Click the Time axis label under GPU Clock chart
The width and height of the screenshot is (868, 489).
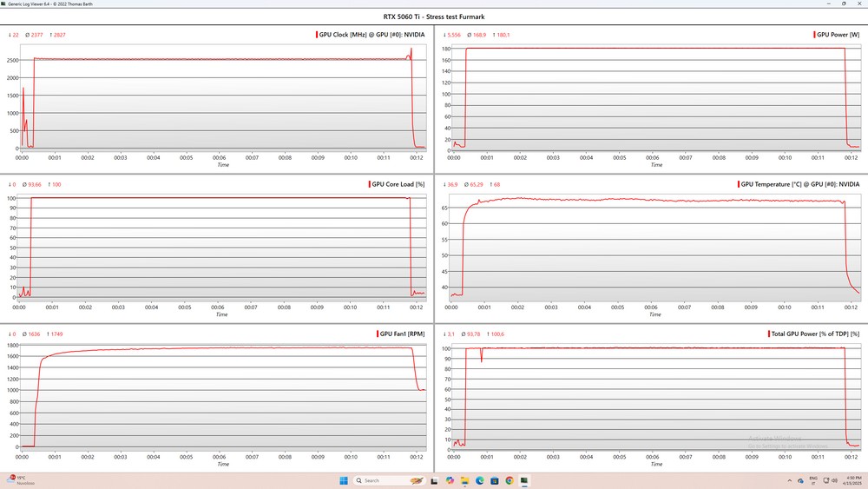(x=223, y=164)
